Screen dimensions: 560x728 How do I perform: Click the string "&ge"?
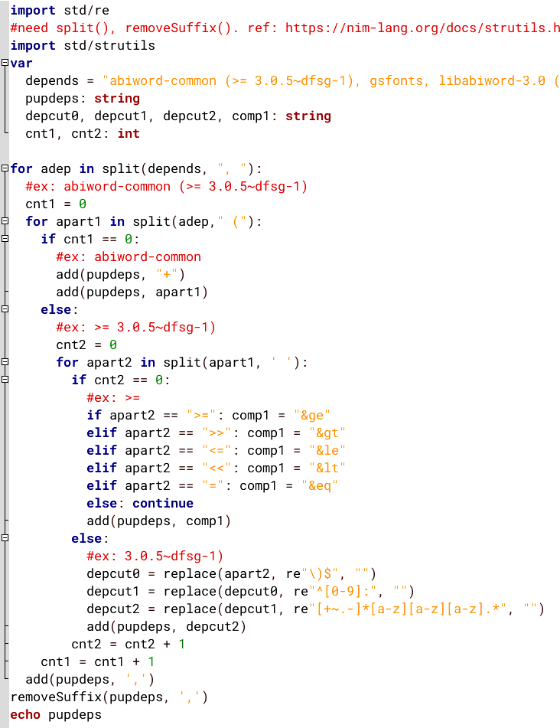pos(312,415)
